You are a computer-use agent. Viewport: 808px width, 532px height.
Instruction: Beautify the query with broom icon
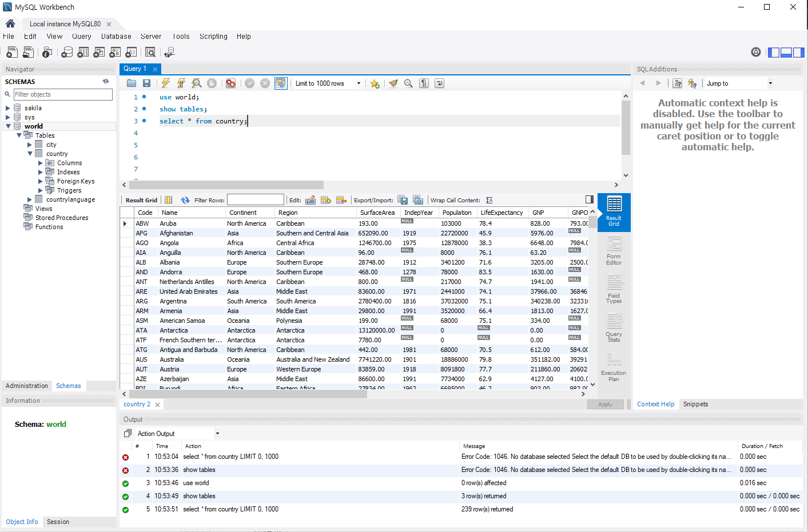[x=393, y=83]
